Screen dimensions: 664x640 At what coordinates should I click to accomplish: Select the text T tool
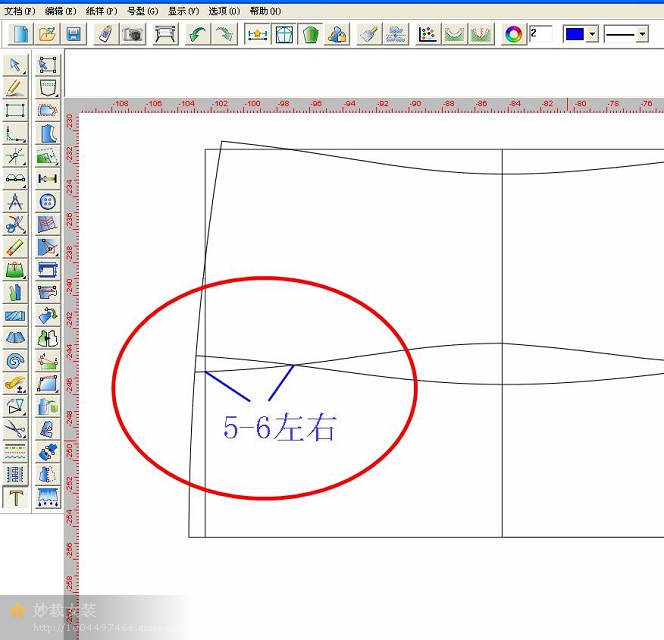coord(15,497)
